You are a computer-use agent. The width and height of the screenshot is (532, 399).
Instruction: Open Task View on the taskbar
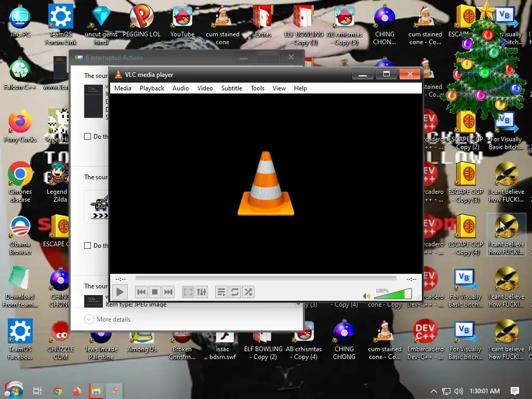(37, 391)
